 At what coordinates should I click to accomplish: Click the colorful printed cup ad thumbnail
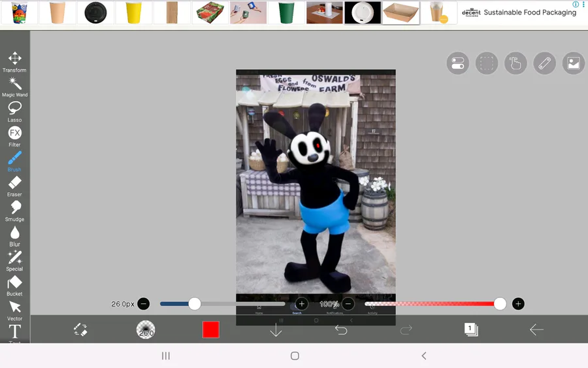click(x=19, y=12)
